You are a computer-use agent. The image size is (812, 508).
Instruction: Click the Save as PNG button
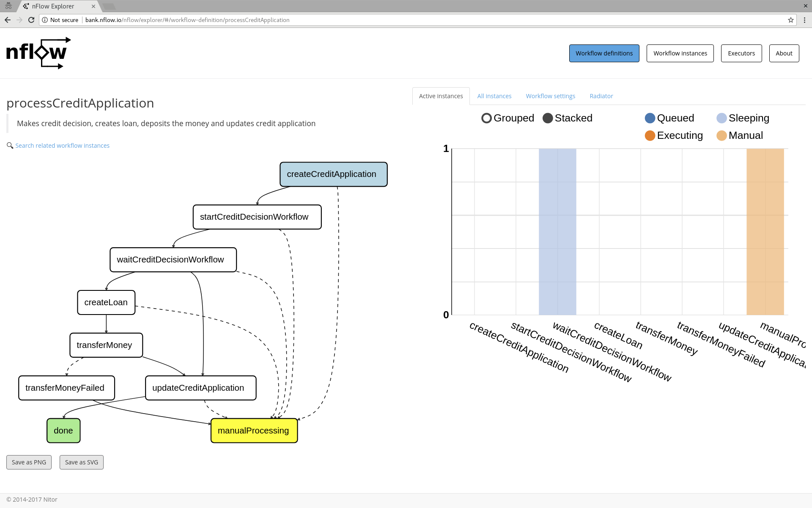pyautogui.click(x=29, y=462)
